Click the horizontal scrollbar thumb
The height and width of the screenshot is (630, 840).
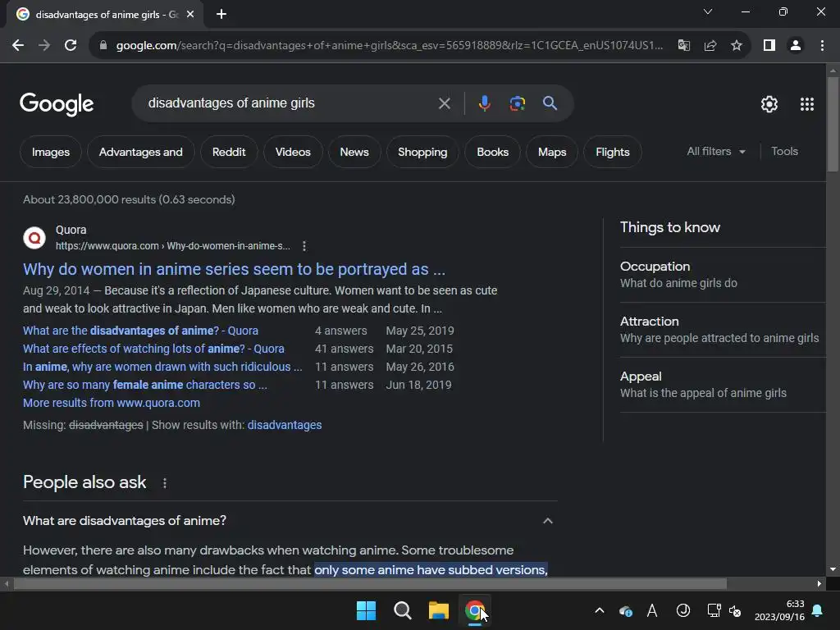click(370, 583)
